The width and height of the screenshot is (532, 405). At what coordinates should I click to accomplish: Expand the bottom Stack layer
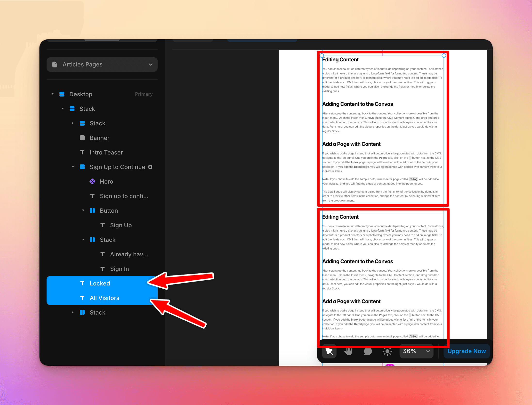pos(73,312)
